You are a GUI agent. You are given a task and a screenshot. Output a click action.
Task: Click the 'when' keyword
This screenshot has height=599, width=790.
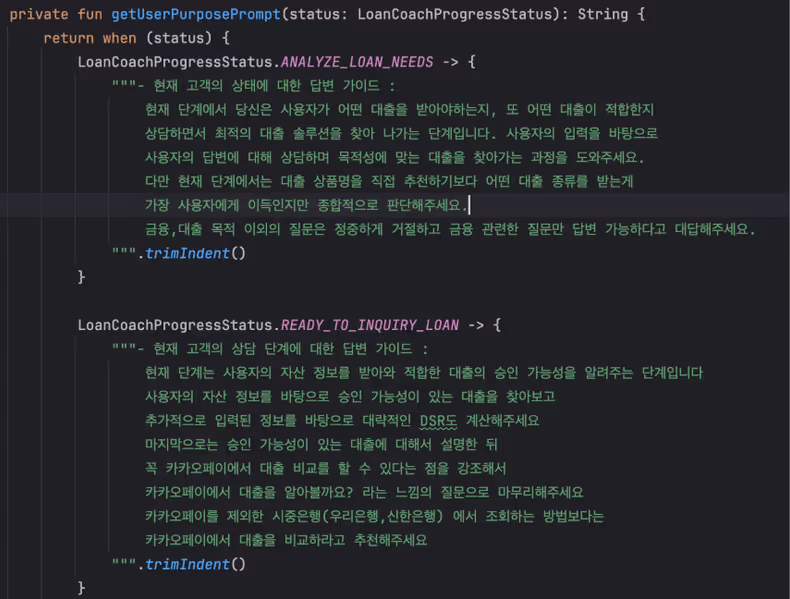(x=119, y=38)
